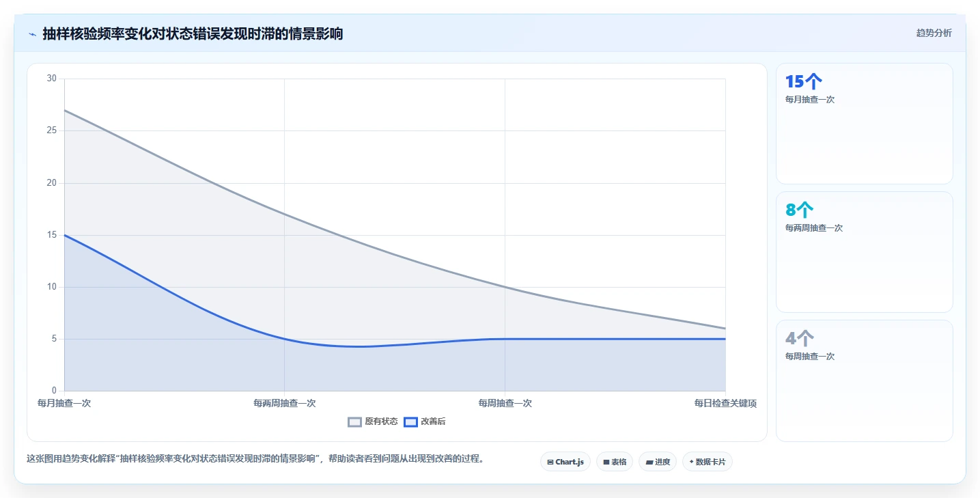
Task: Click the lightning icon beside the chart title
Action: point(32,34)
